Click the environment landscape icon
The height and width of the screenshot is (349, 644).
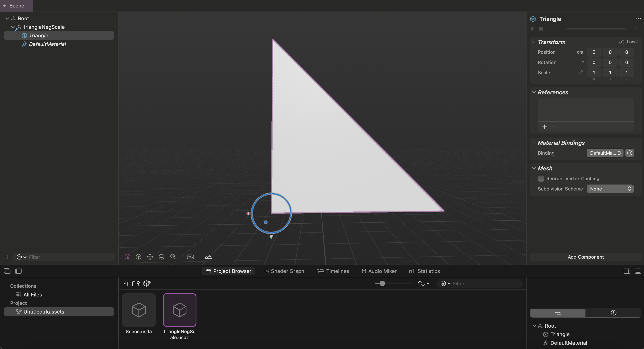[208, 257]
